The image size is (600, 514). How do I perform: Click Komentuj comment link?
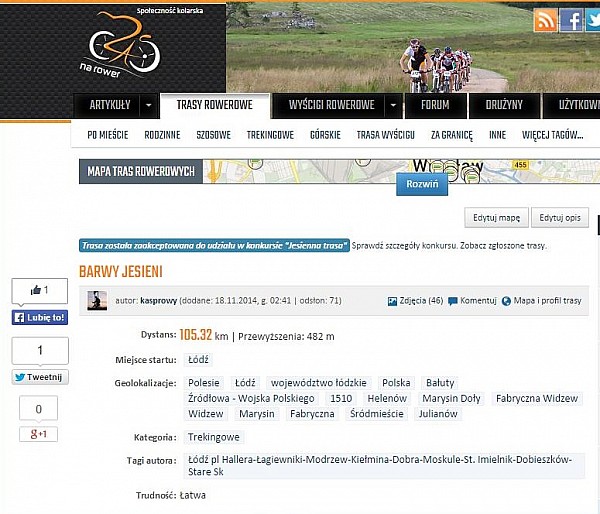(472, 300)
